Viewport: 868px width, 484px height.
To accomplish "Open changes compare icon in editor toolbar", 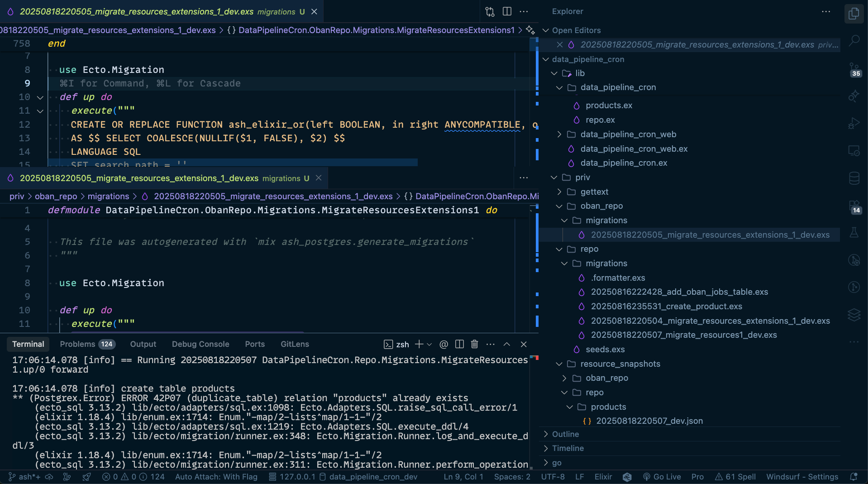I will (490, 11).
